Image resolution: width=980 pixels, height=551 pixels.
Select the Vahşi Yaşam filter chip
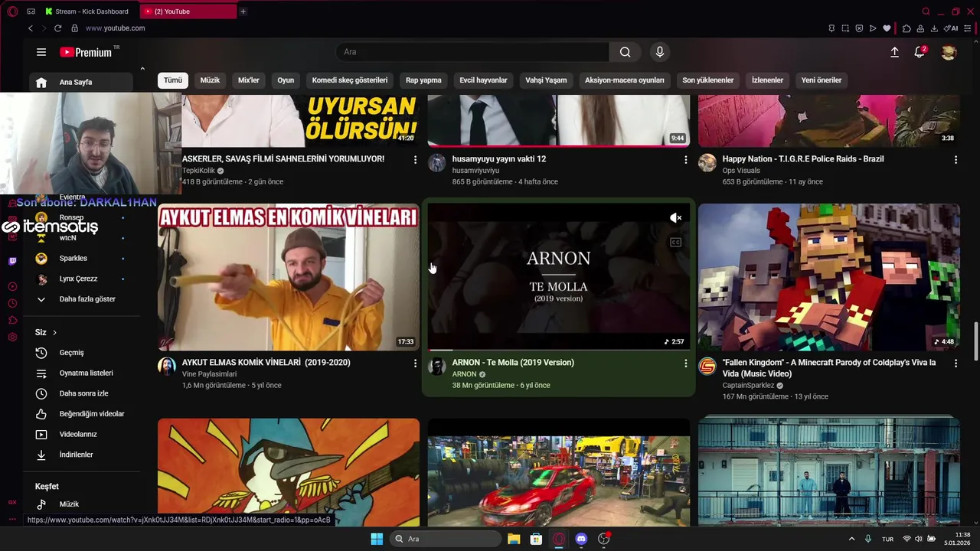[546, 80]
